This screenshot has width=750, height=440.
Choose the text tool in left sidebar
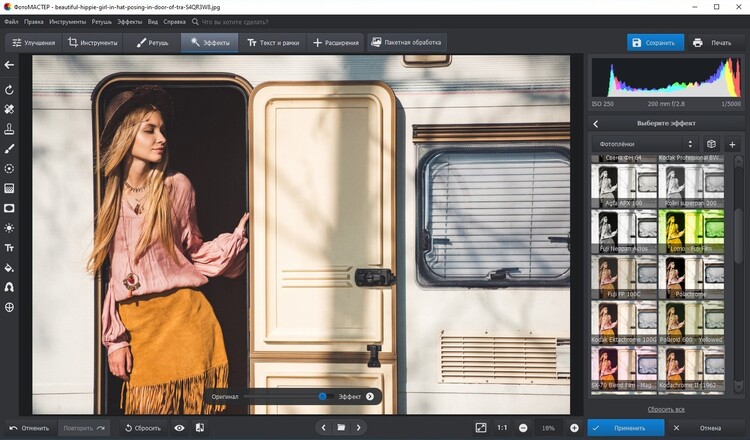pyautogui.click(x=9, y=247)
